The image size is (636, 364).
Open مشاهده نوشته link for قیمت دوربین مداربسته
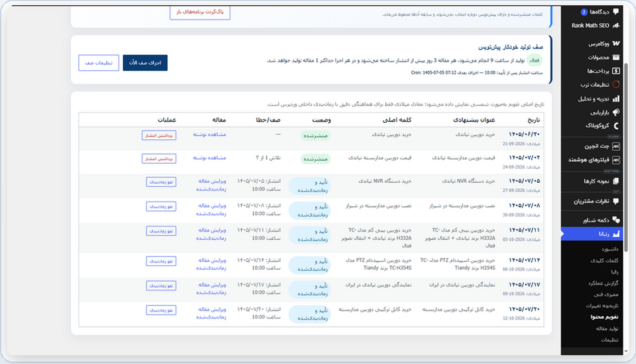[210, 158]
